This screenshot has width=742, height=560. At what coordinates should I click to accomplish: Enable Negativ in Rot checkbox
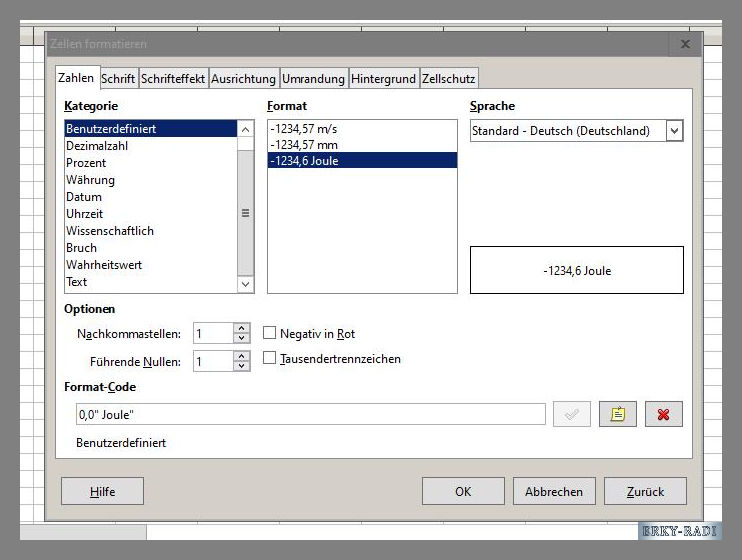tap(269, 333)
